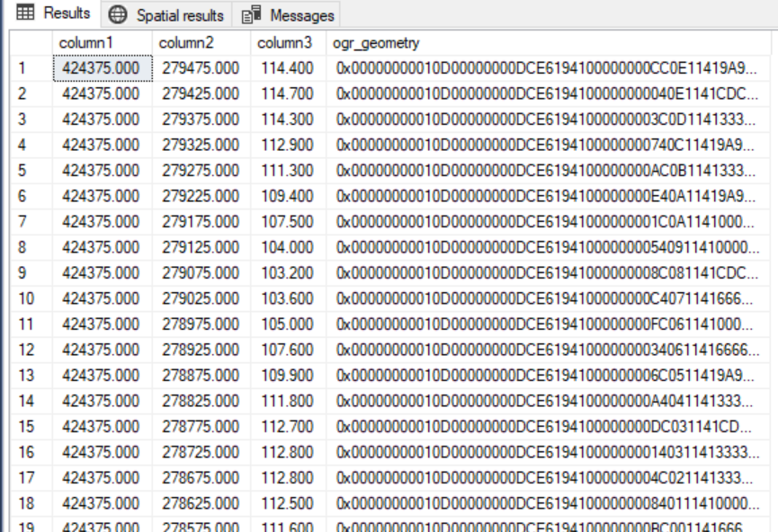
Task: Click cell 279475.000
Action: 201,68
